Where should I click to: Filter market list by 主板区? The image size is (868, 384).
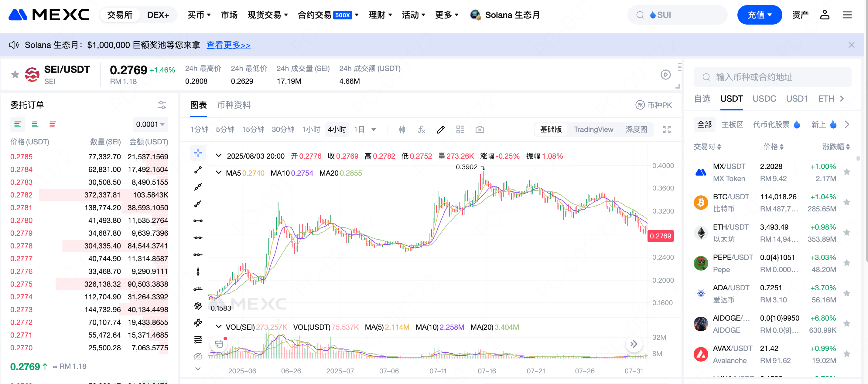732,125
